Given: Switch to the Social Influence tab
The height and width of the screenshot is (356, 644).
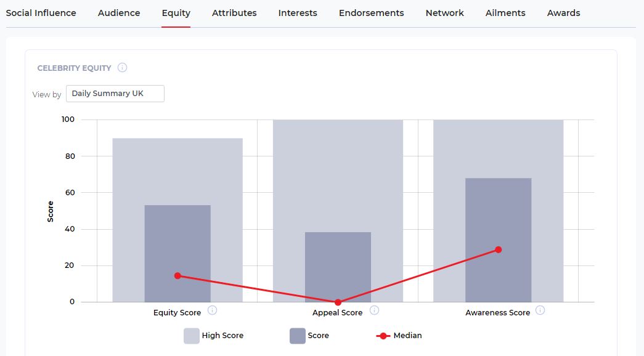Looking at the screenshot, I should click(x=41, y=13).
